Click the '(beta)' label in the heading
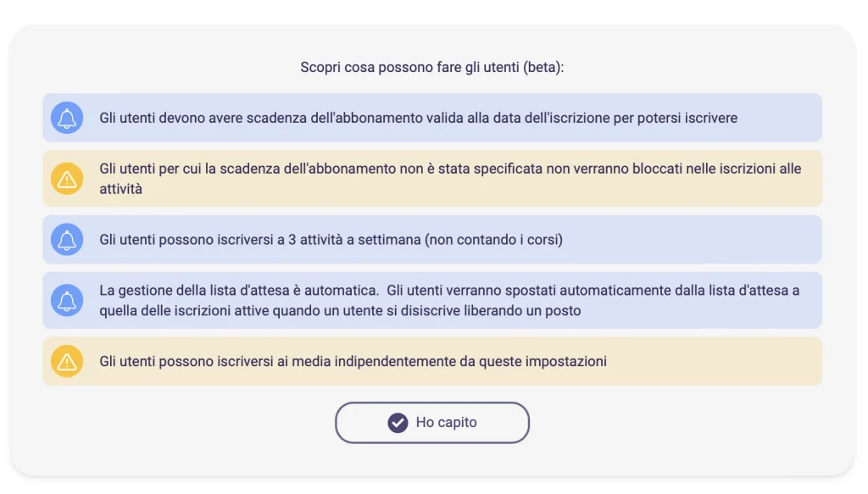The width and height of the screenshot is (868, 494). click(544, 67)
